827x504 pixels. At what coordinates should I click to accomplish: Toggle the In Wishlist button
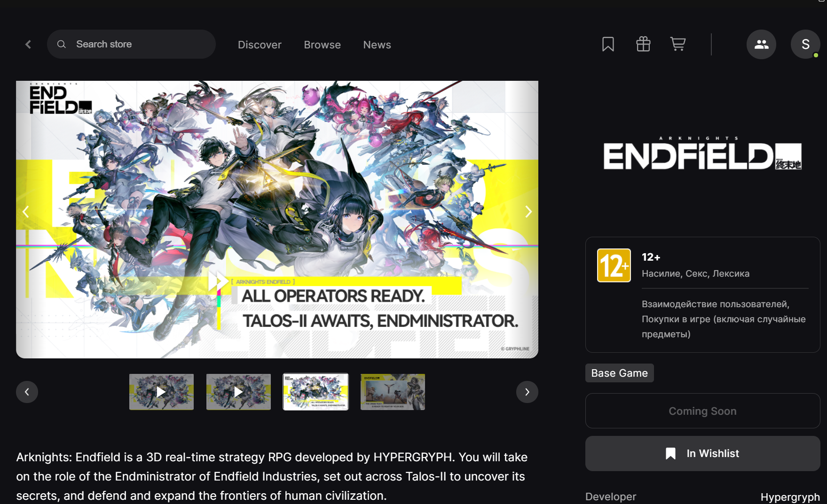[702, 453]
